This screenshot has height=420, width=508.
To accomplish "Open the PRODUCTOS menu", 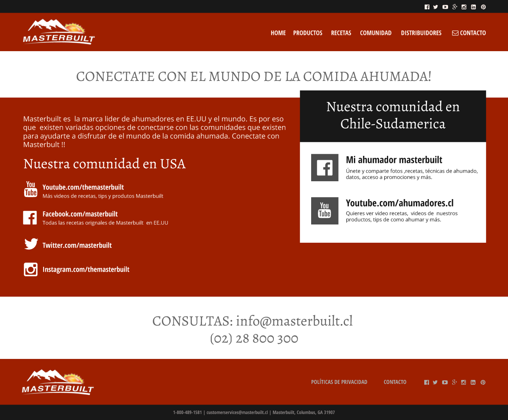I will tap(308, 33).
